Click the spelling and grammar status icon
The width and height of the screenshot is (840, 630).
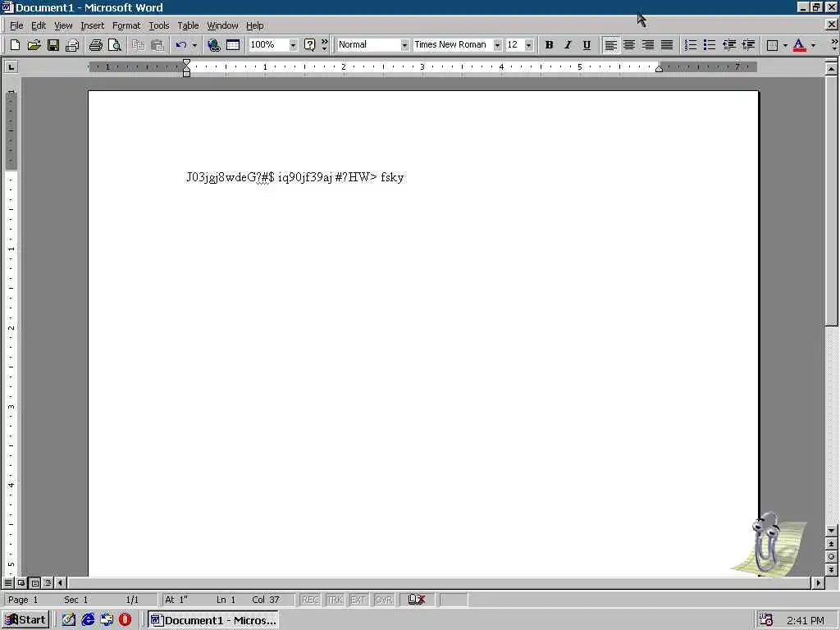point(417,600)
